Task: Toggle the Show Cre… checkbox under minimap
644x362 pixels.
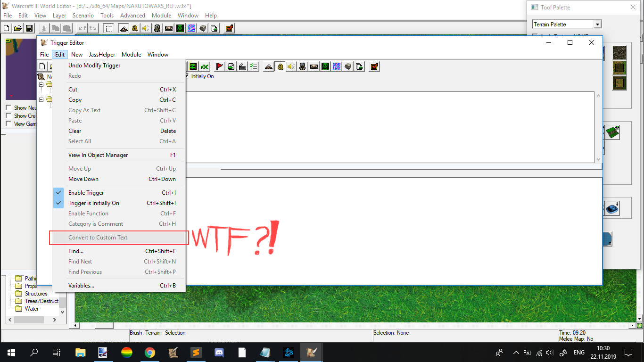Action: tap(8, 116)
